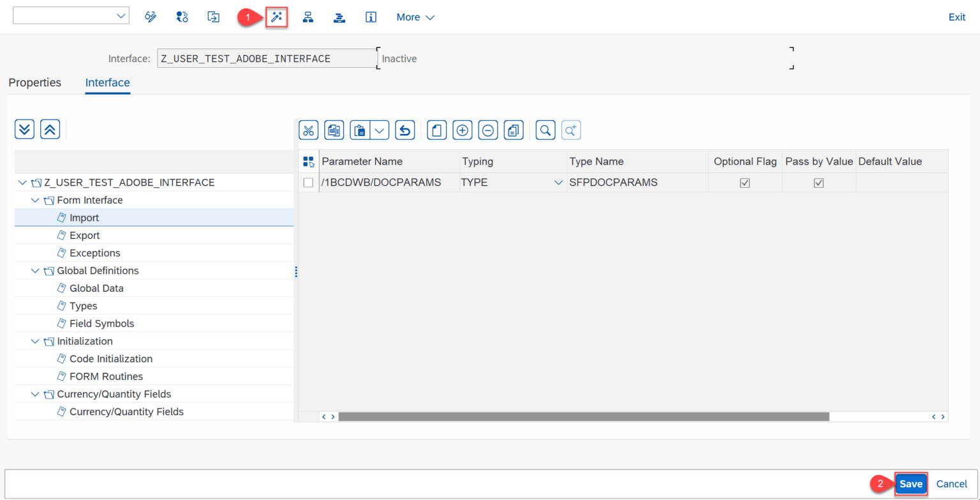Select the /1BCDWB/DOCPARAMS row checkbox
980x500 pixels.
click(x=308, y=183)
